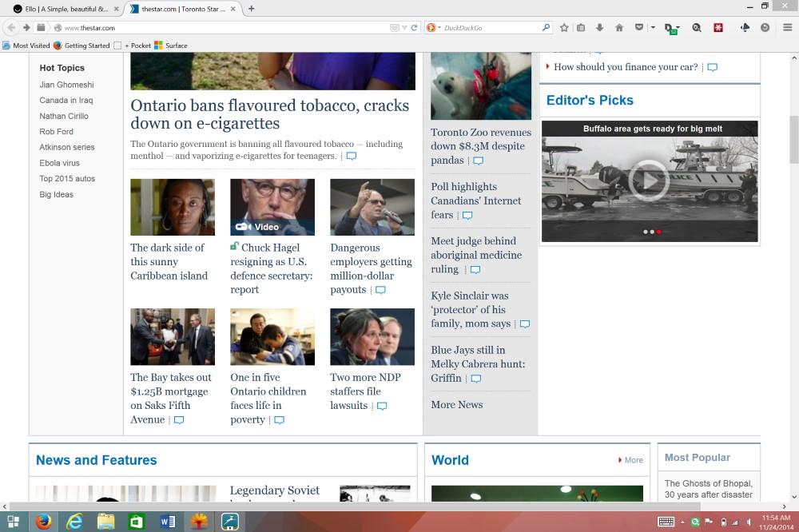Open File Explorer from the taskbar
Screen dimensions: 799x532
click(x=105, y=522)
